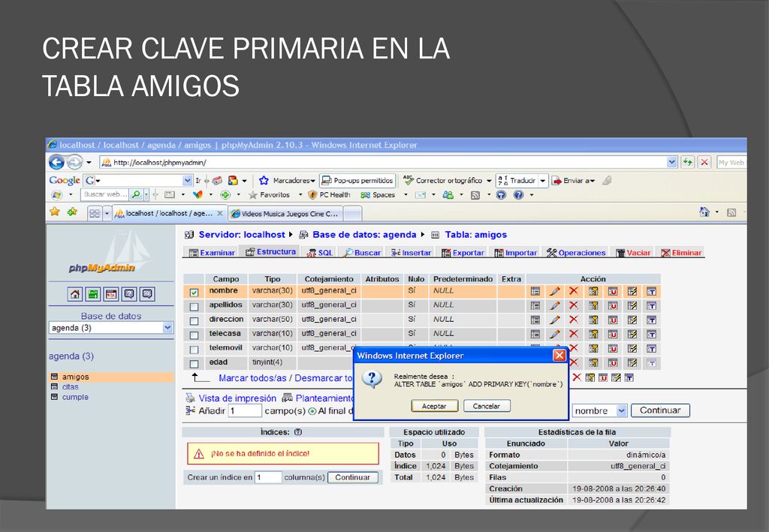Check the edad field checkbox
This screenshot has width=769, height=532.
195,364
